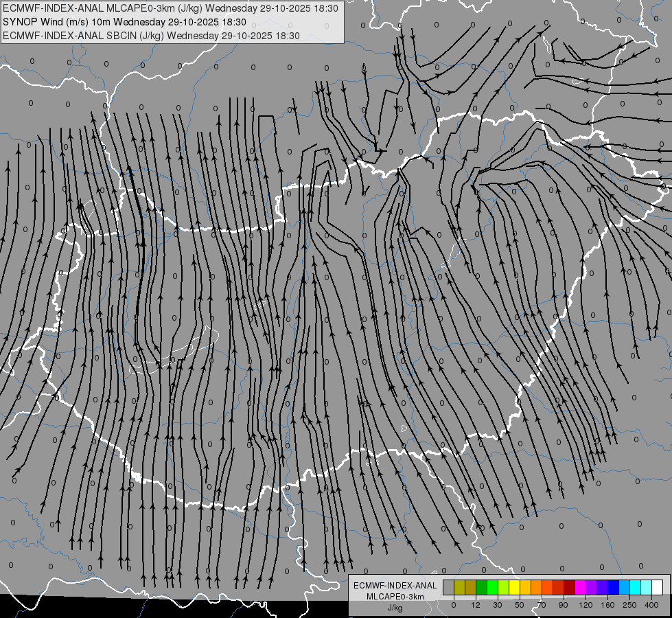Viewport: 672px width, 618px height.
Task: Click legend scale value 0
Action: point(454,605)
